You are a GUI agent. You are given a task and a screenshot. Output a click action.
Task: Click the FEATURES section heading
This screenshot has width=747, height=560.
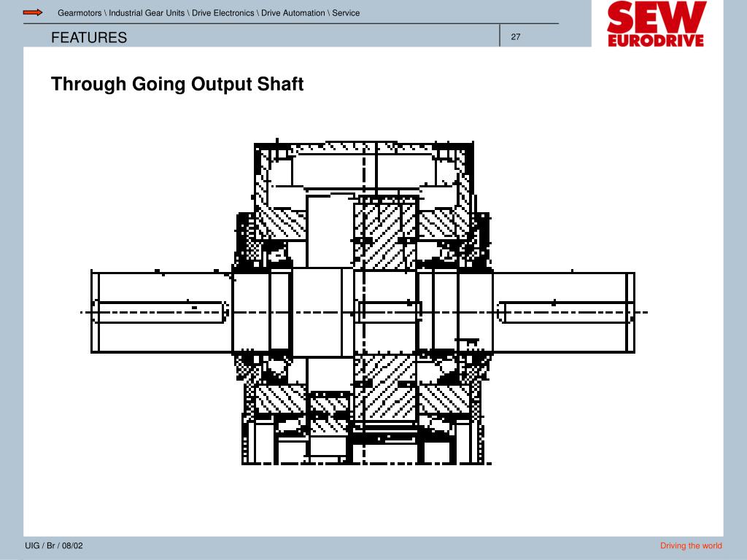[x=89, y=37]
